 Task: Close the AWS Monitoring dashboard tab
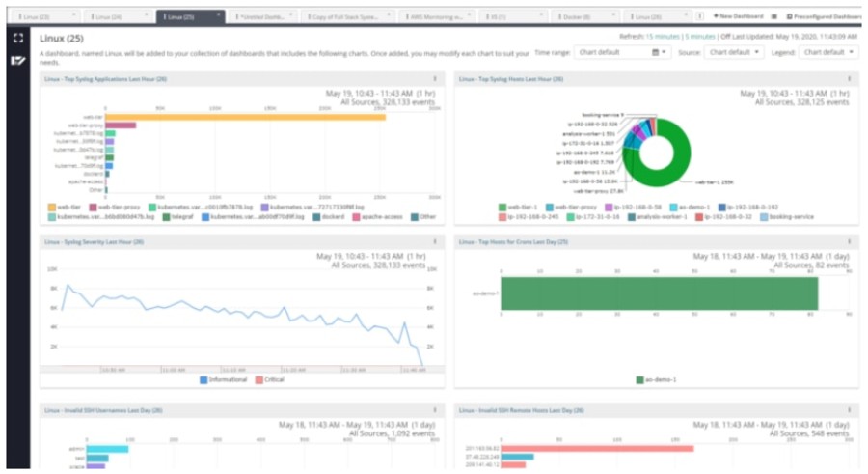[x=469, y=15]
